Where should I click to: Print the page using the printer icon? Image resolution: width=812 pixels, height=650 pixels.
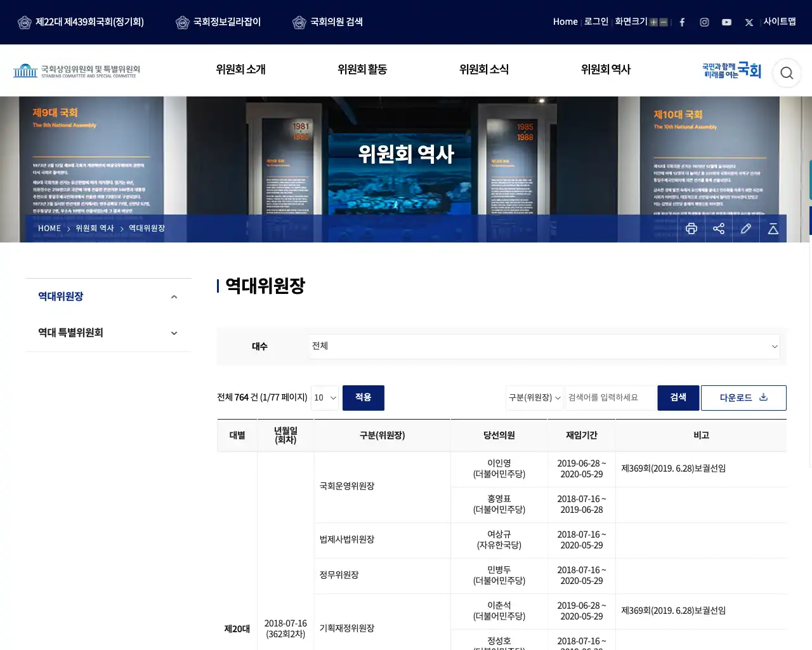[x=691, y=229]
